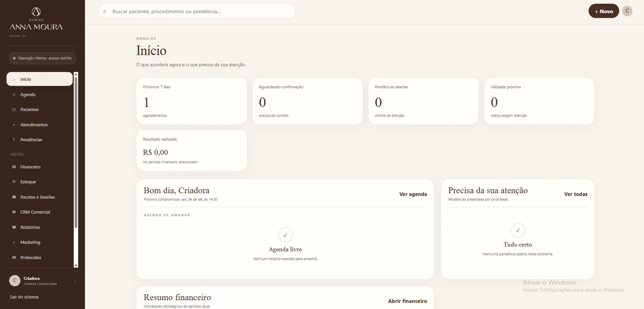Open the Resultado realizado card
The width and height of the screenshot is (644, 309).
pos(192,150)
